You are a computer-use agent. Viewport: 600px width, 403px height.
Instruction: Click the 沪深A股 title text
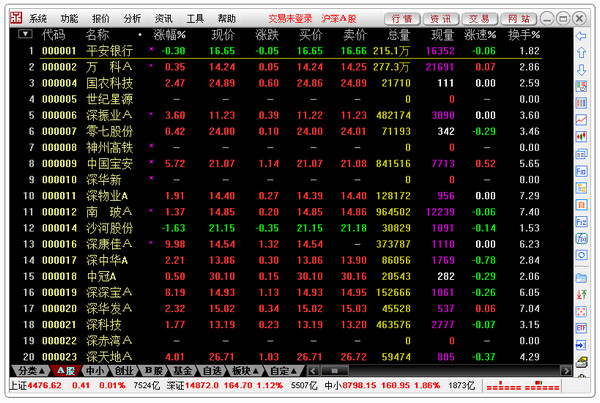point(339,18)
